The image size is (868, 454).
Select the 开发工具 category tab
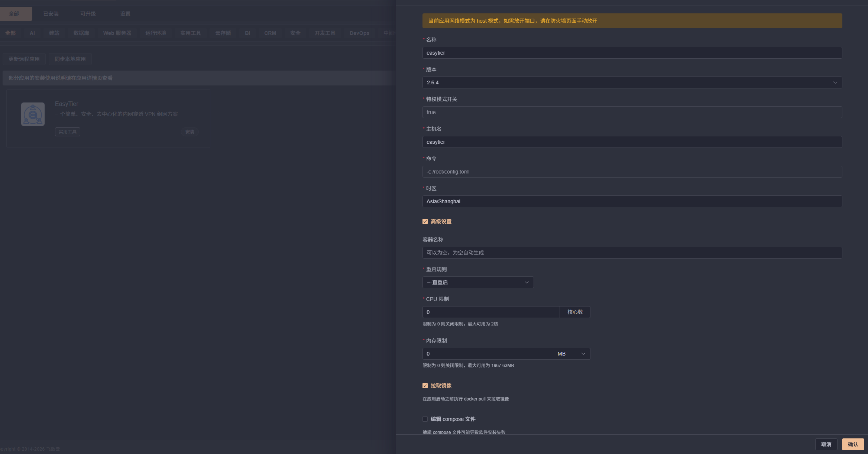pyautogui.click(x=325, y=33)
